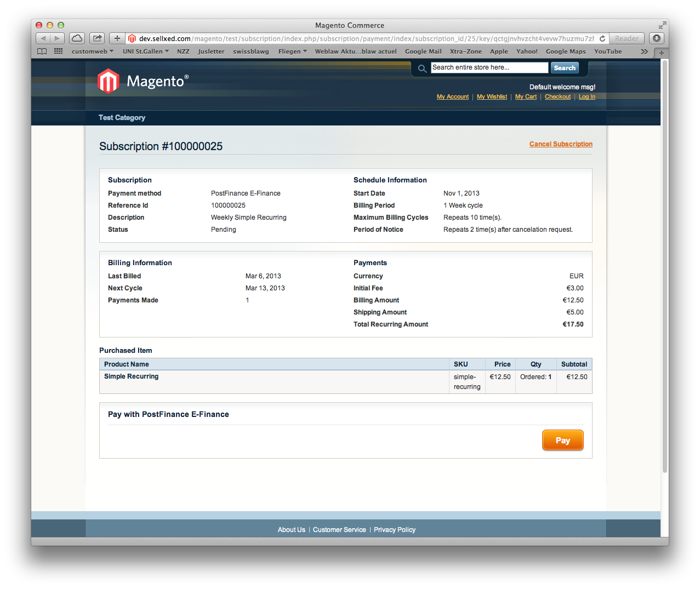Open the Jusletter bookmark
700x589 pixels.
point(211,52)
